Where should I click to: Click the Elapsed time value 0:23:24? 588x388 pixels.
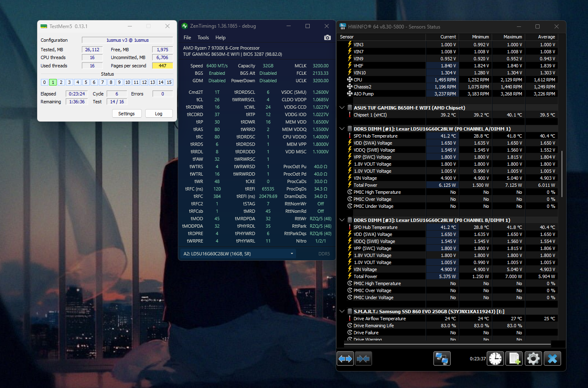[77, 94]
